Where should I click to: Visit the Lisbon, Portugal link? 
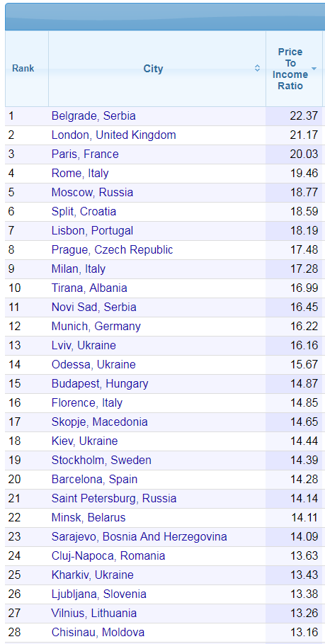point(92,231)
